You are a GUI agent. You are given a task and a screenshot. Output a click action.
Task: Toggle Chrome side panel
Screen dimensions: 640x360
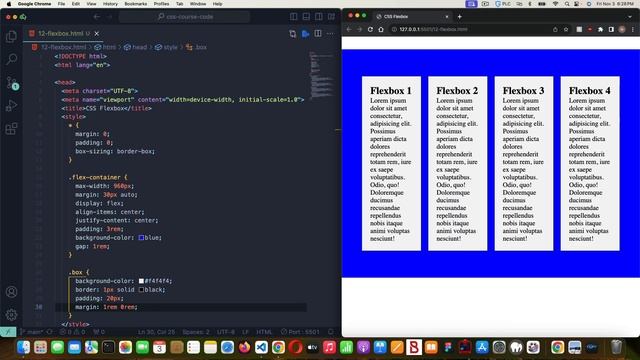(611, 29)
